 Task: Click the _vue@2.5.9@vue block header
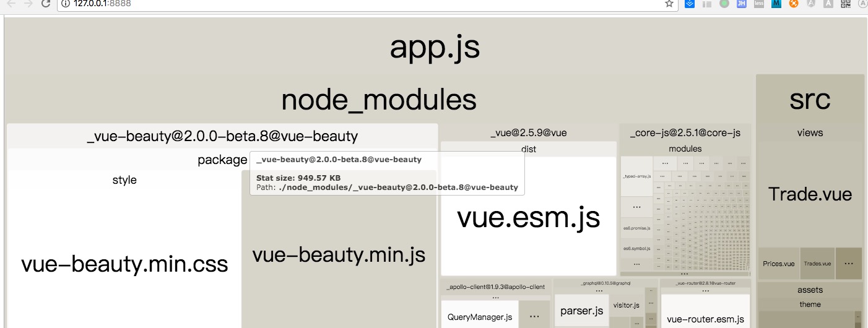pyautogui.click(x=528, y=132)
